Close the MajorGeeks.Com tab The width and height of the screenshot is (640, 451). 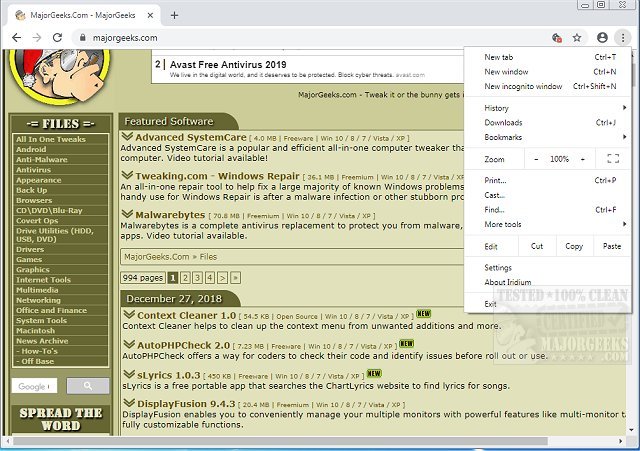(x=150, y=15)
